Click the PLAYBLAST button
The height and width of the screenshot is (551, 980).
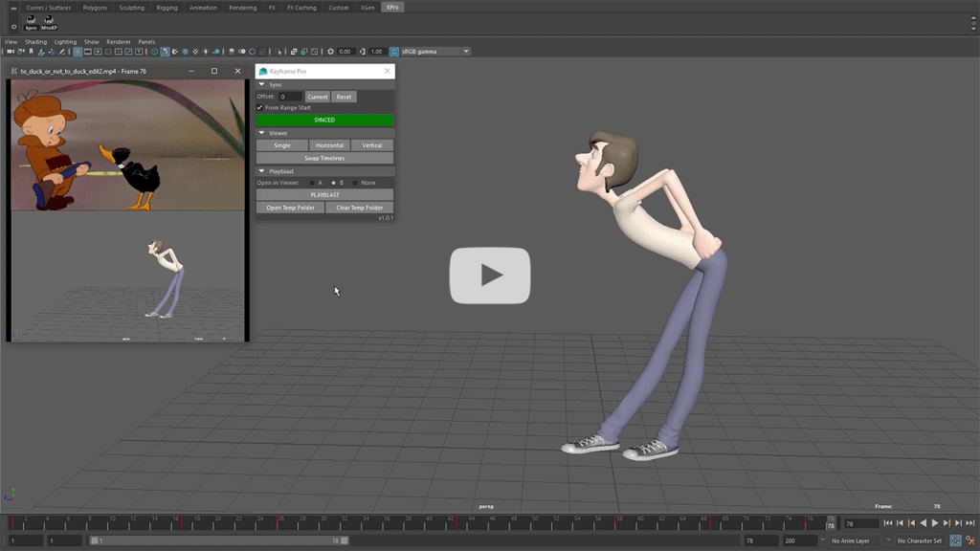tap(324, 194)
